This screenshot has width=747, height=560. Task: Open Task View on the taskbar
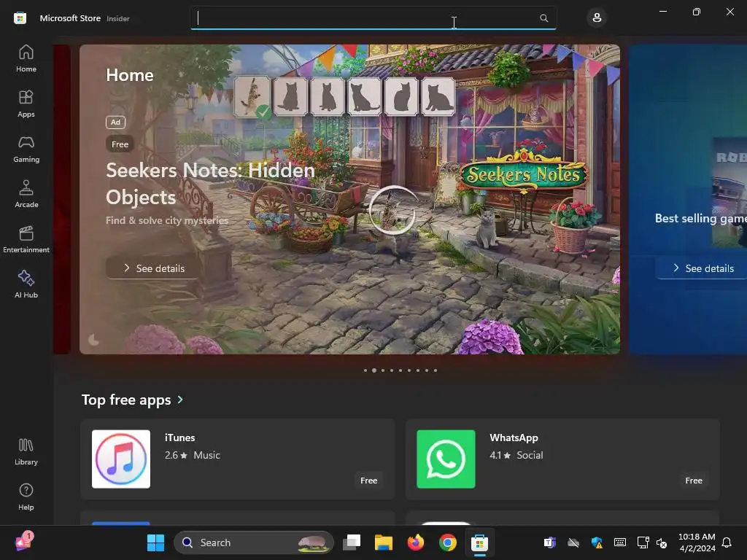[352, 542]
